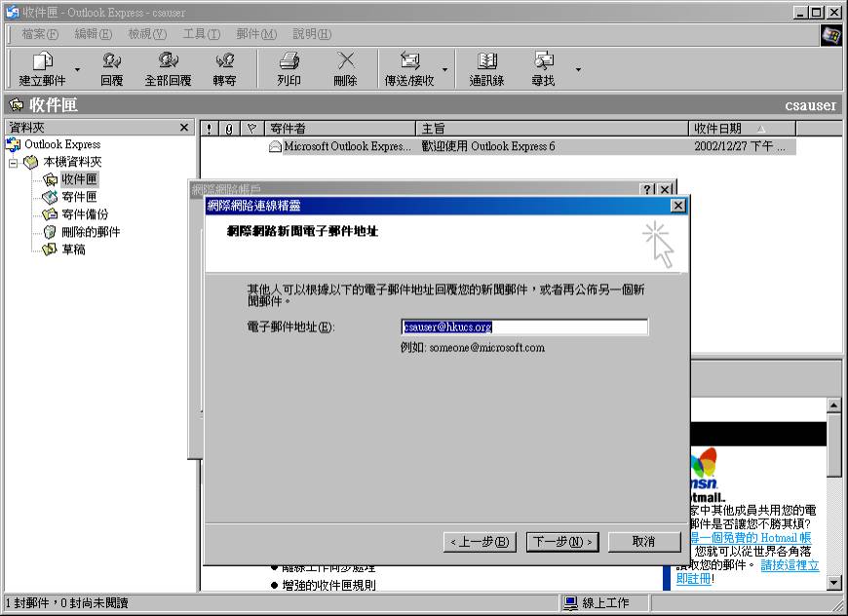This screenshot has width=848, height=616.
Task: Click the Hotmail free account link
Action: (x=751, y=538)
